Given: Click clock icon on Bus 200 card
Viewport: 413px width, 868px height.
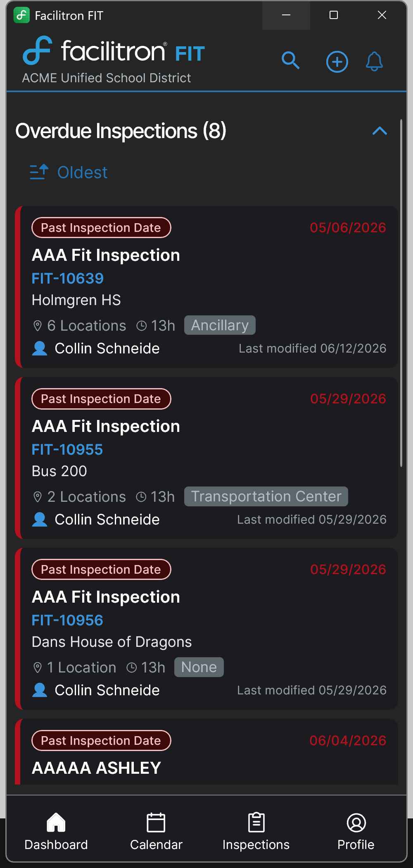Looking at the screenshot, I should [x=141, y=497].
